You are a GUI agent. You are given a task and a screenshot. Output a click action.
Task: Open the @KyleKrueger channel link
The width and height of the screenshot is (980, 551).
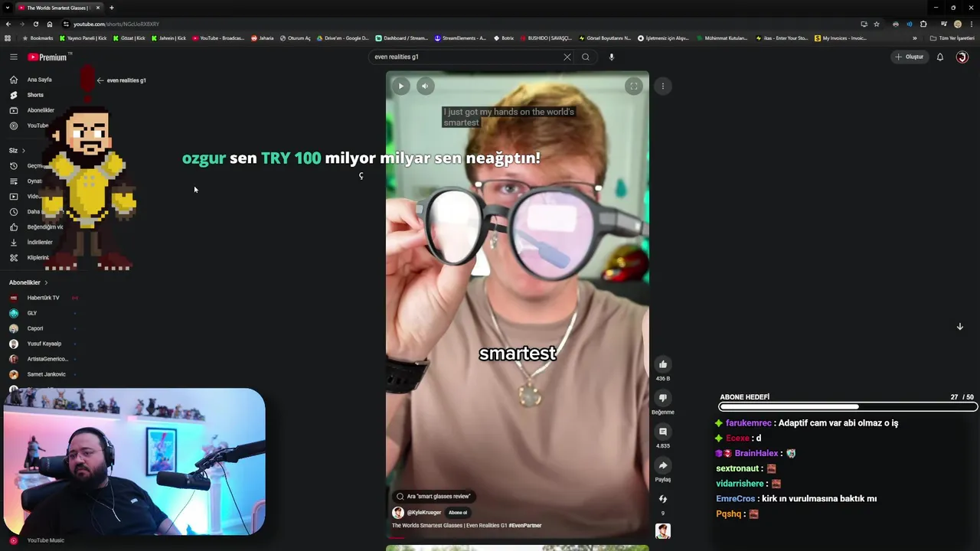click(x=423, y=513)
